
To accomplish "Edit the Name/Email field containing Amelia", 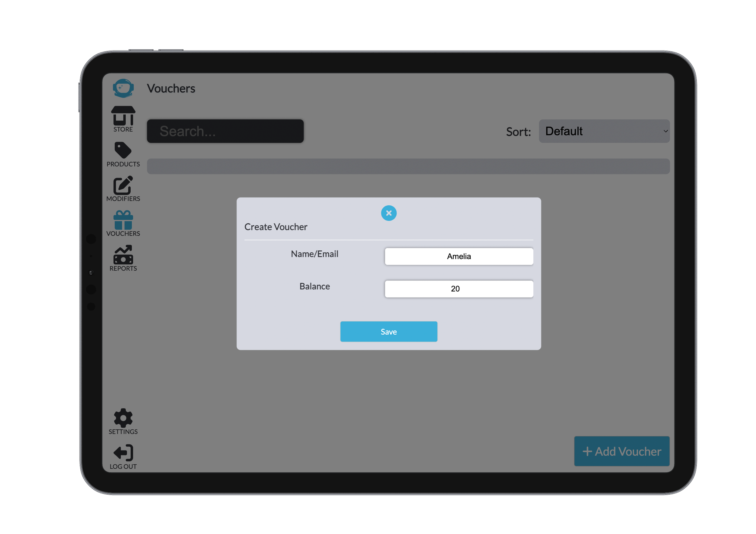I will click(x=458, y=256).
